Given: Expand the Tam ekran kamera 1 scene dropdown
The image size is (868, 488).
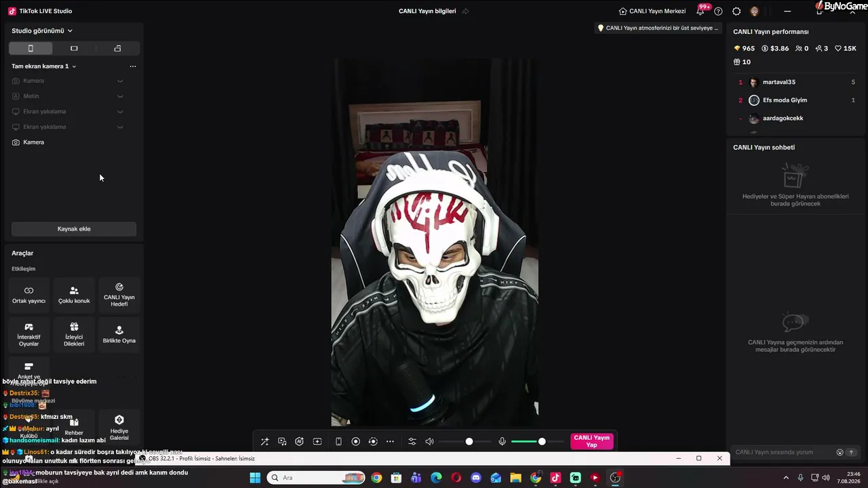Looking at the screenshot, I should pyautogui.click(x=44, y=66).
